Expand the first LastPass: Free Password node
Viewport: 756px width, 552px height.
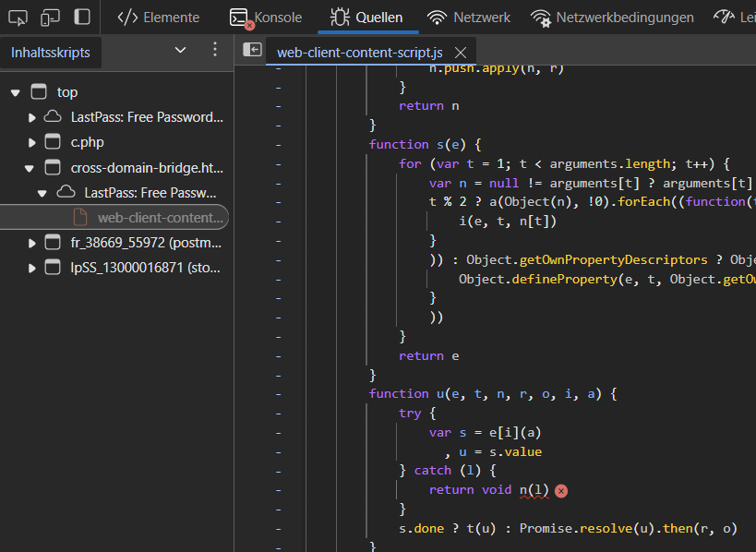(x=31, y=117)
